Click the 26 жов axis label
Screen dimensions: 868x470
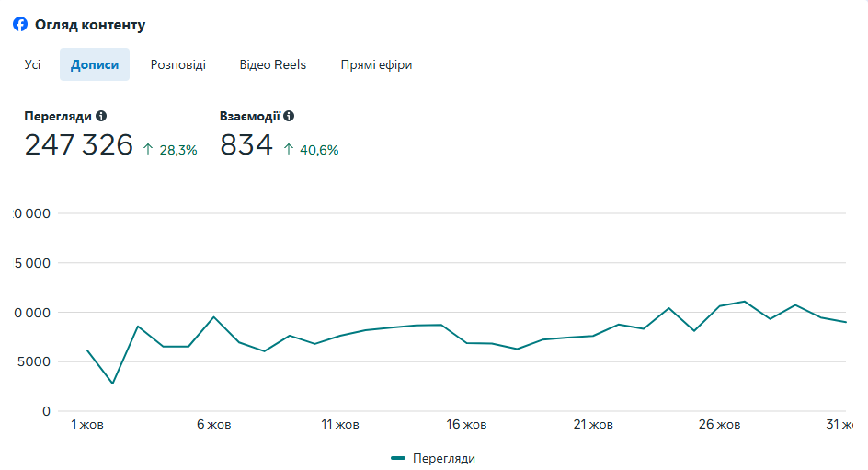pyautogui.click(x=719, y=425)
